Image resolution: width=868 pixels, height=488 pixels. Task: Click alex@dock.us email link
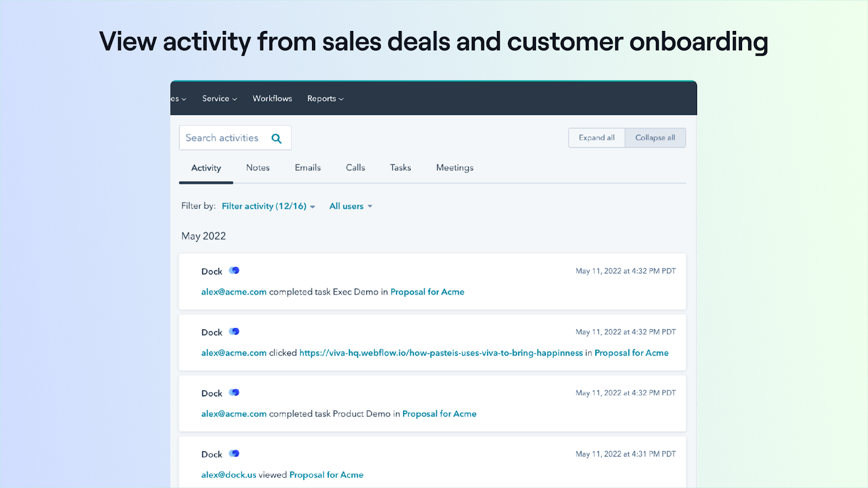228,475
